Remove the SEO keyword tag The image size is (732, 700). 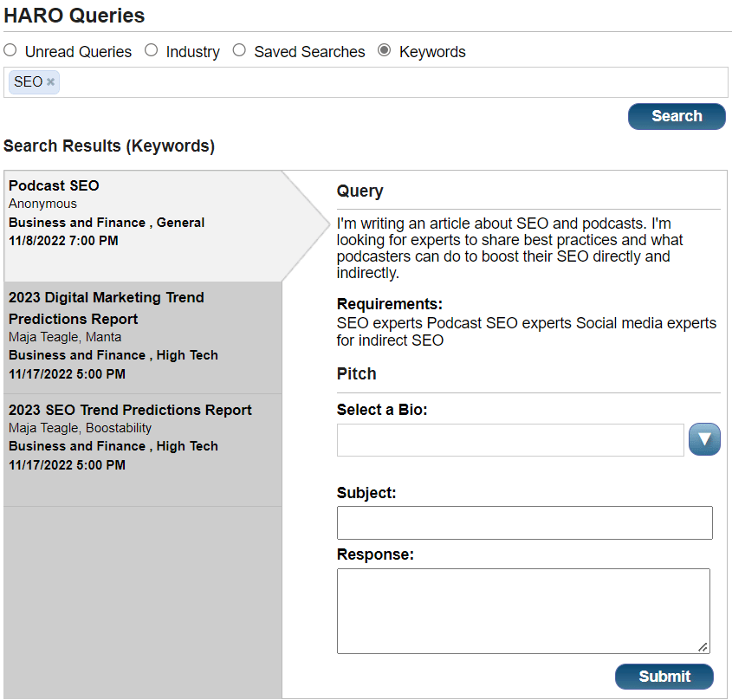tap(50, 82)
